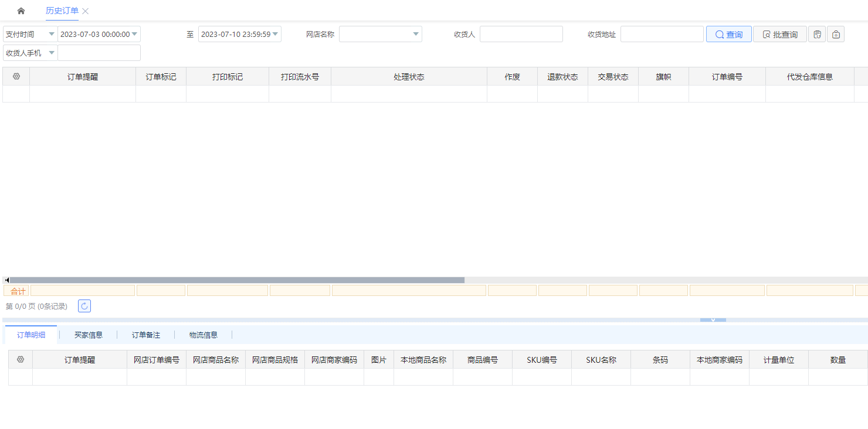Click the 网店商品名称 column header
Screen dimensions: 868x429
(216, 360)
